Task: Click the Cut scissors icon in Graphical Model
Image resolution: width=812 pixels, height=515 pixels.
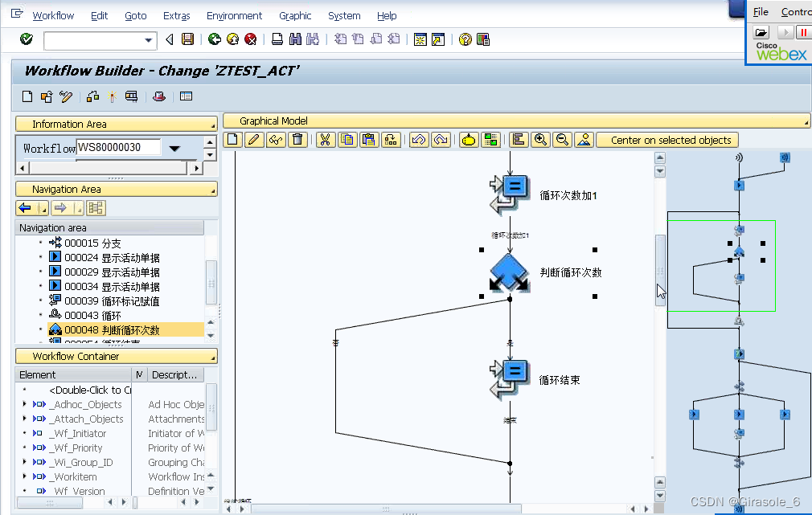Action: [x=325, y=140]
